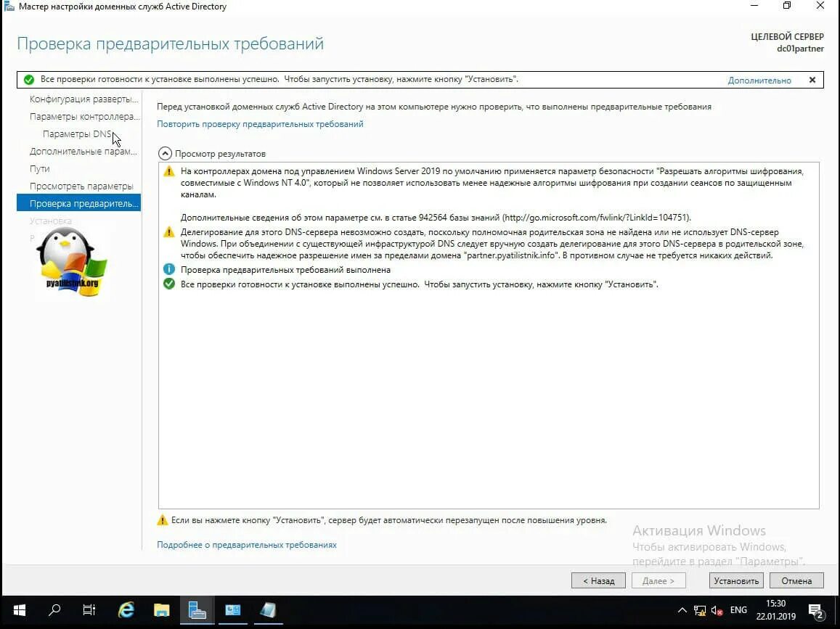The height and width of the screenshot is (629, 840).
Task: Launch Internet Explorer from taskbar
Action: coord(126,609)
